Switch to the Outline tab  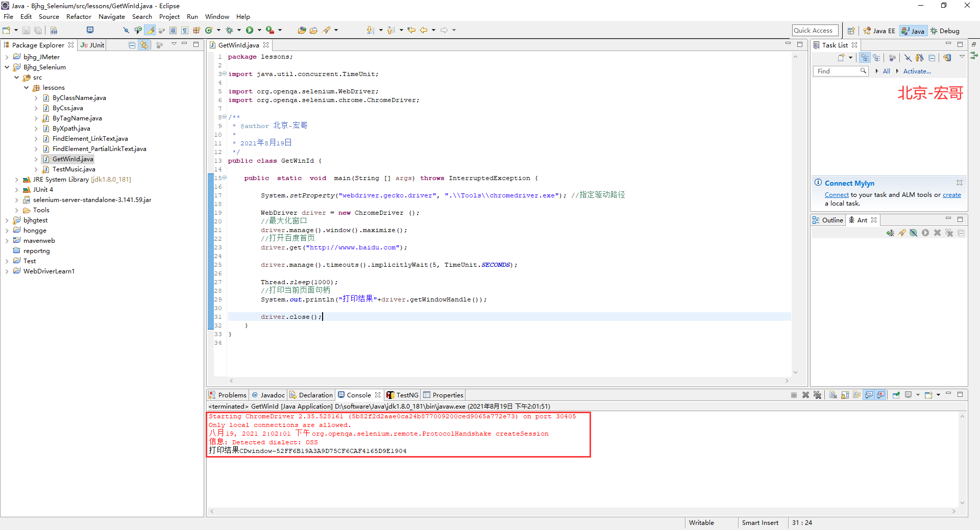pyautogui.click(x=828, y=220)
